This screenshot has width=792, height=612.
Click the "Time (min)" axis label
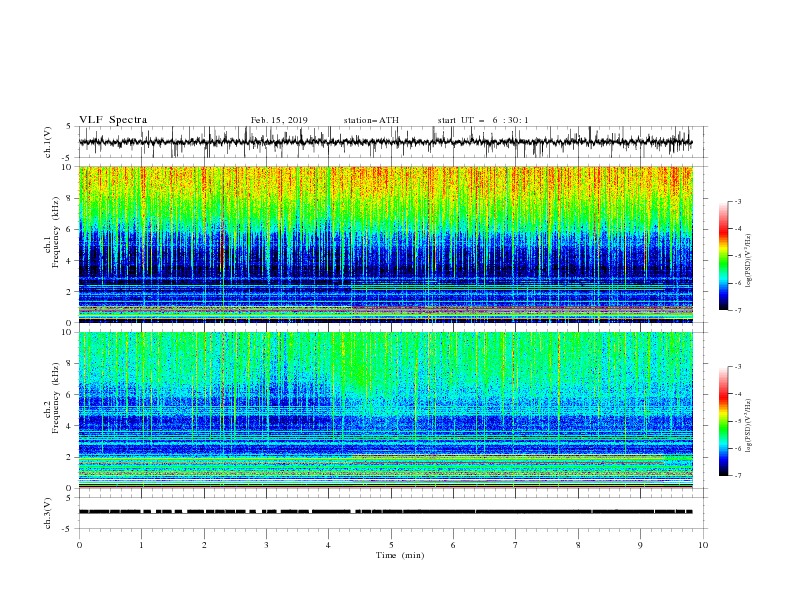click(x=400, y=555)
